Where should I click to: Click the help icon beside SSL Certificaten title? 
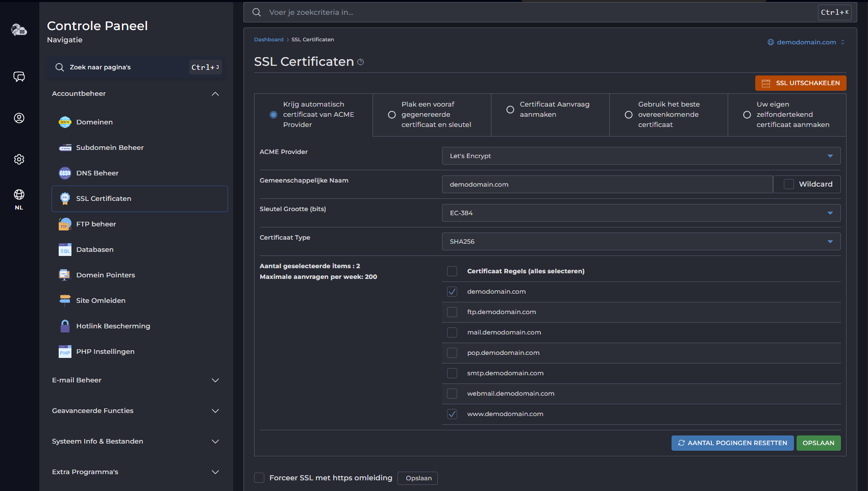click(361, 62)
